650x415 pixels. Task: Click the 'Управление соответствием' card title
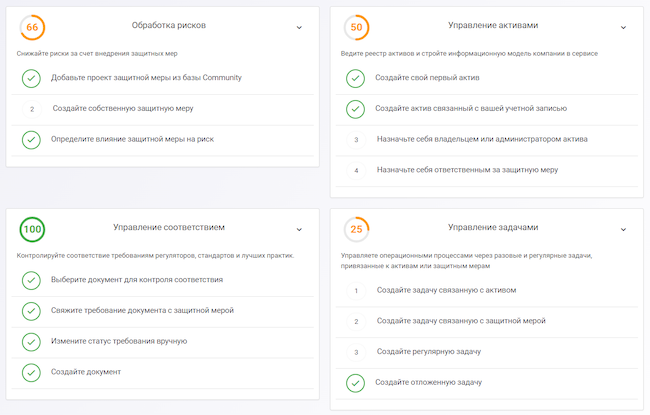tap(169, 228)
